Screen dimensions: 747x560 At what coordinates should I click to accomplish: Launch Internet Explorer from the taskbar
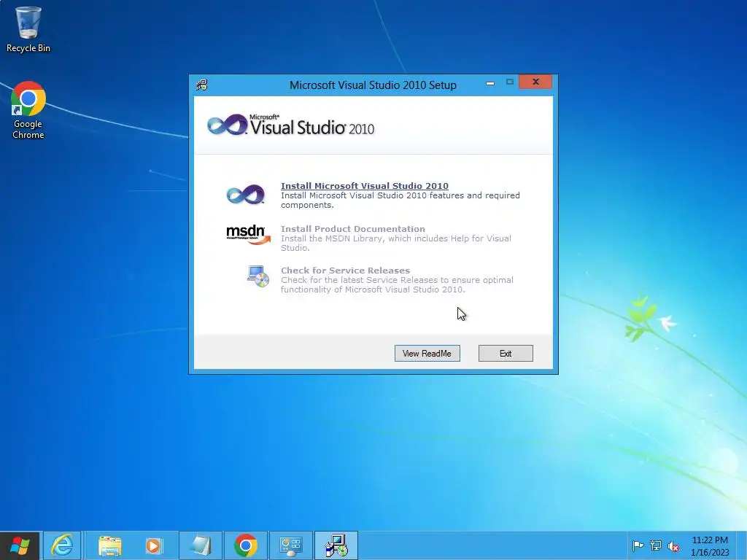coord(63,545)
